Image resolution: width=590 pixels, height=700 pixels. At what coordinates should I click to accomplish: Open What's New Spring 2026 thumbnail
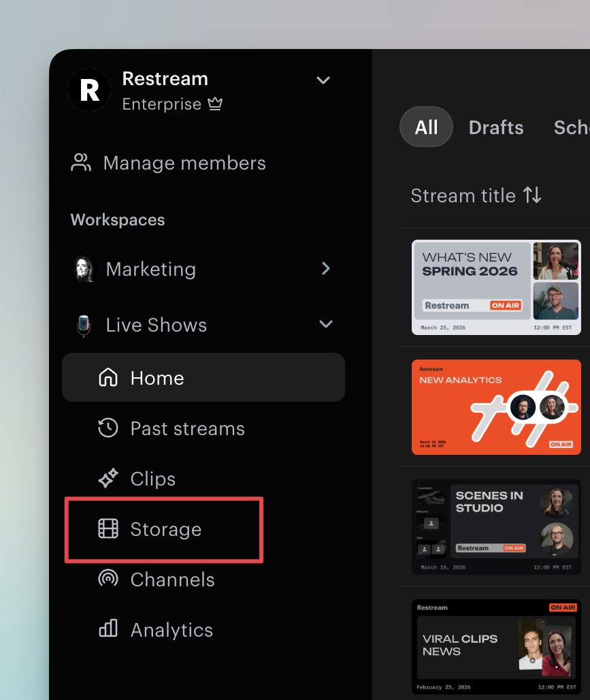[x=496, y=287]
